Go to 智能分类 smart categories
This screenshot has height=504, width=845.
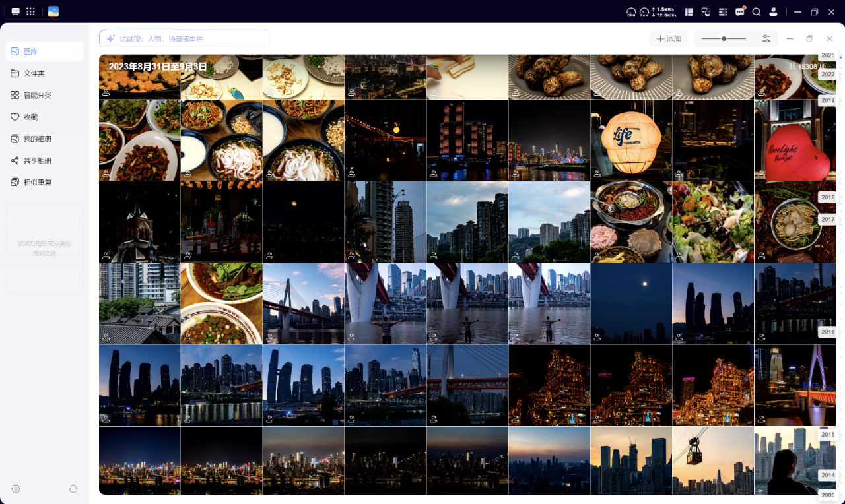[44, 95]
